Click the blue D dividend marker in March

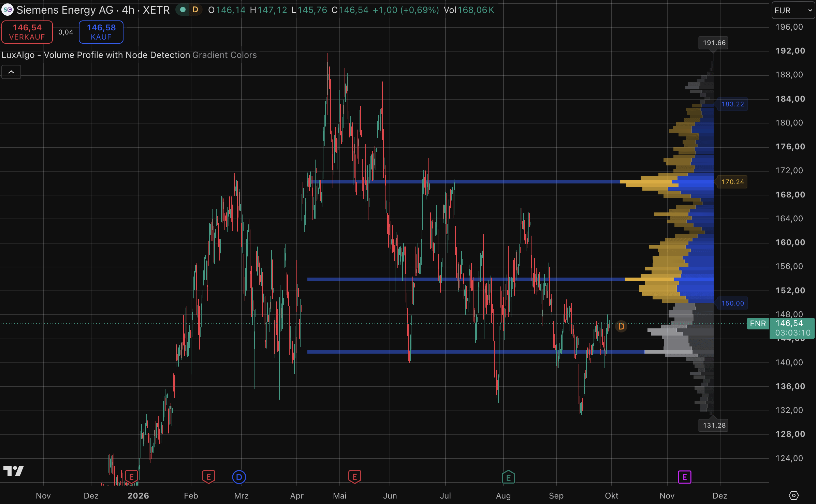point(239,477)
